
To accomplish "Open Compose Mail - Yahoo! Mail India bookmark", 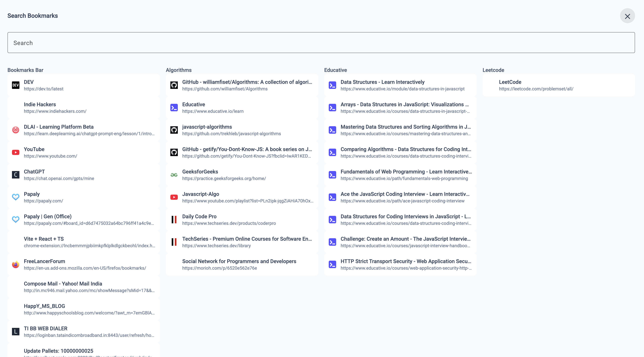I will tap(83, 287).
